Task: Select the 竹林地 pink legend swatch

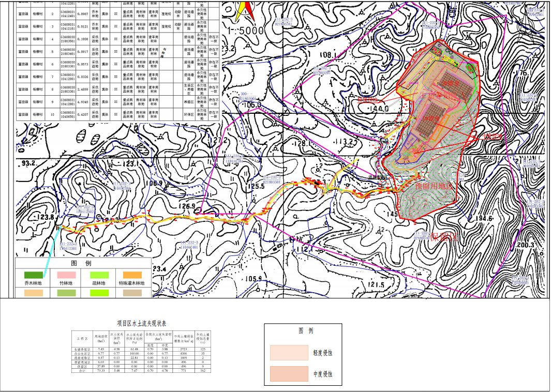Action: 66,275
